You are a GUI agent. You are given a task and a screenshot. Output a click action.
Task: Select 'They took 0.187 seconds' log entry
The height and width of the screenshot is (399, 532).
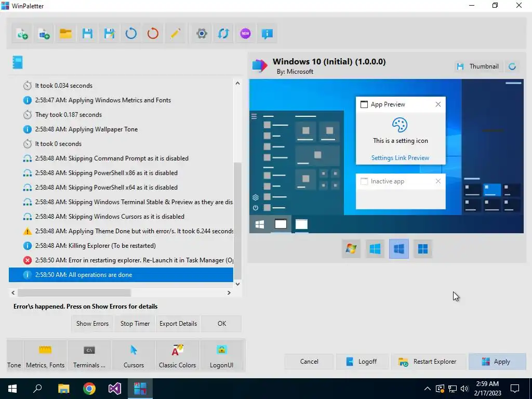(x=121, y=115)
